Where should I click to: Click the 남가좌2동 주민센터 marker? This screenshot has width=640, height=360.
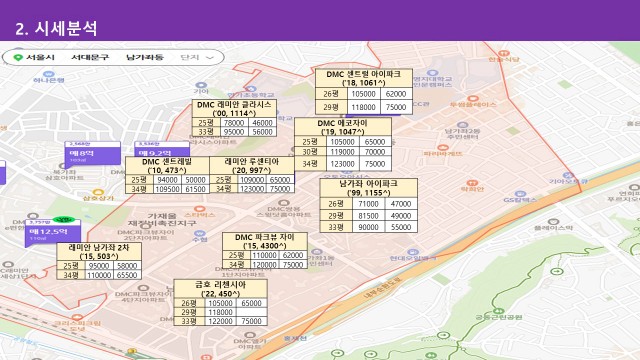pos(462,125)
